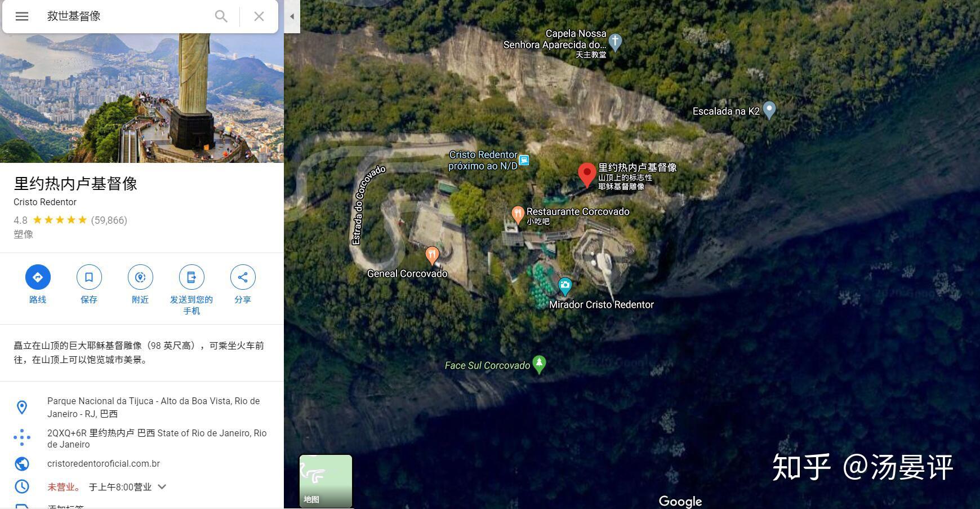This screenshot has height=509, width=980.
Task: Open the hamburger main menu
Action: (x=22, y=16)
